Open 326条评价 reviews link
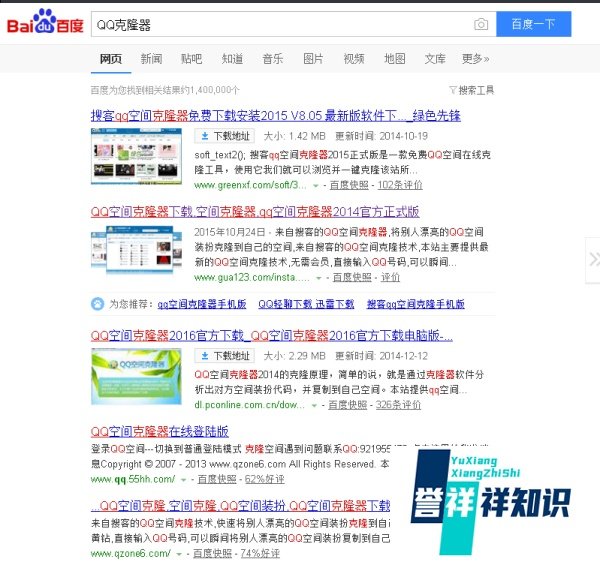This screenshot has width=600, height=568. [398, 405]
